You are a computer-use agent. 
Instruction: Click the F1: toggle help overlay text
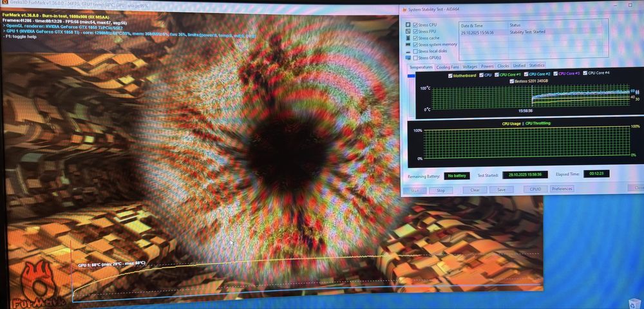(20, 37)
